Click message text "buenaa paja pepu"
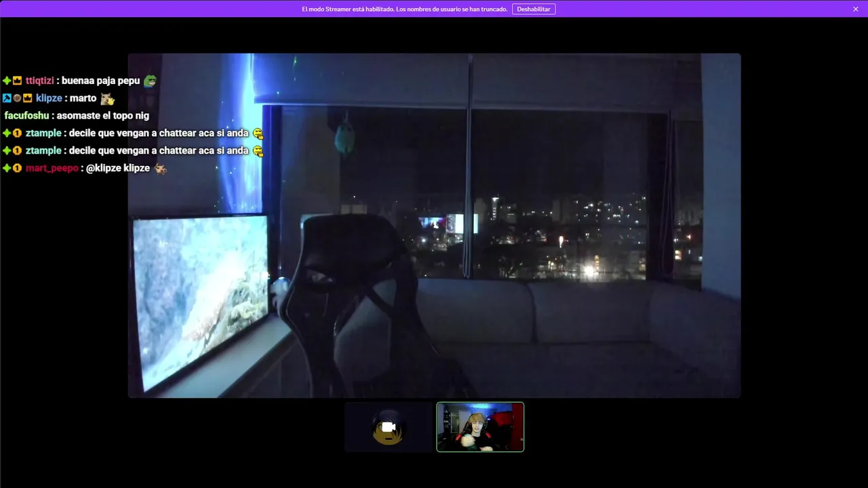This screenshot has height=488, width=868. [100, 81]
